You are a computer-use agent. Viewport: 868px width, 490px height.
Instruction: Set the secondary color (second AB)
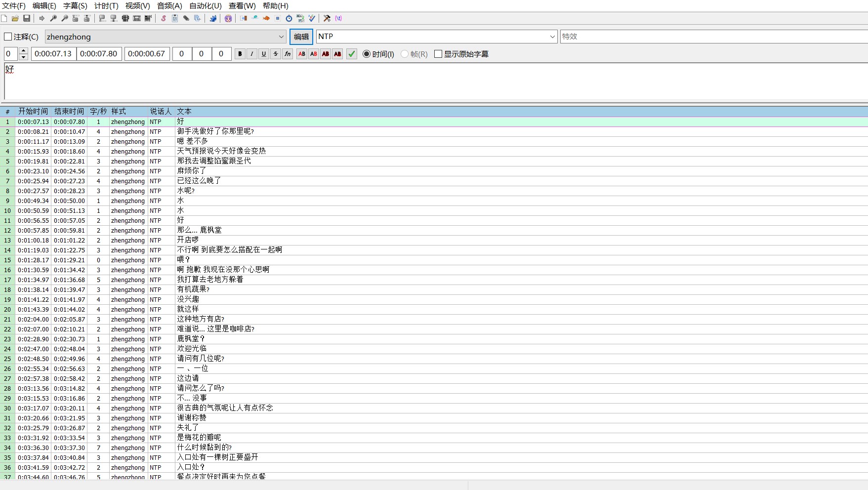314,54
